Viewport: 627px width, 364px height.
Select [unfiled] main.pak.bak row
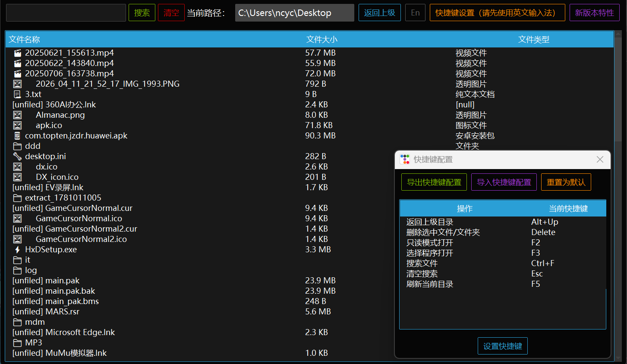(201, 291)
